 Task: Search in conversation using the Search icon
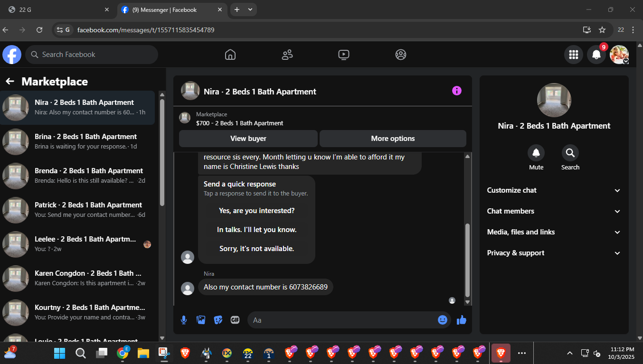(570, 153)
